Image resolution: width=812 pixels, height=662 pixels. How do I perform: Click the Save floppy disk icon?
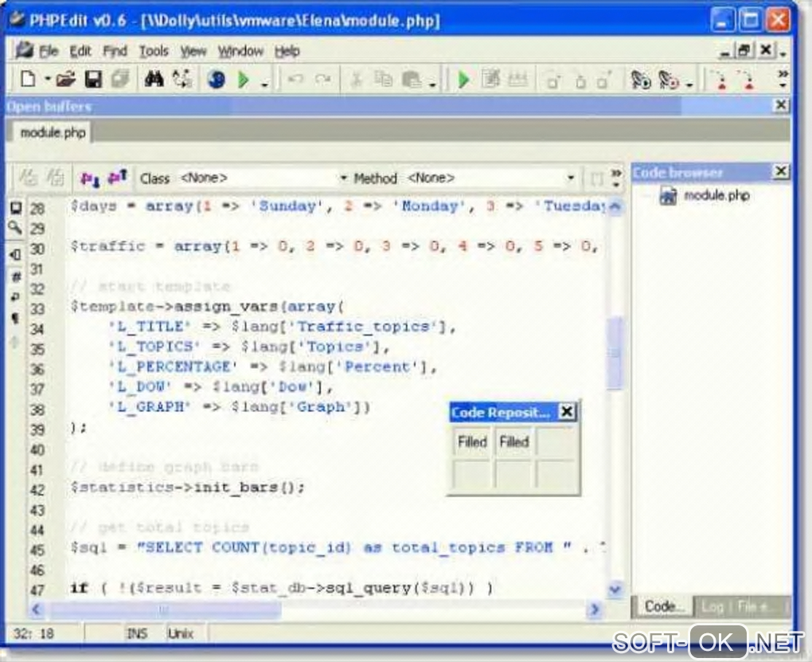click(93, 80)
